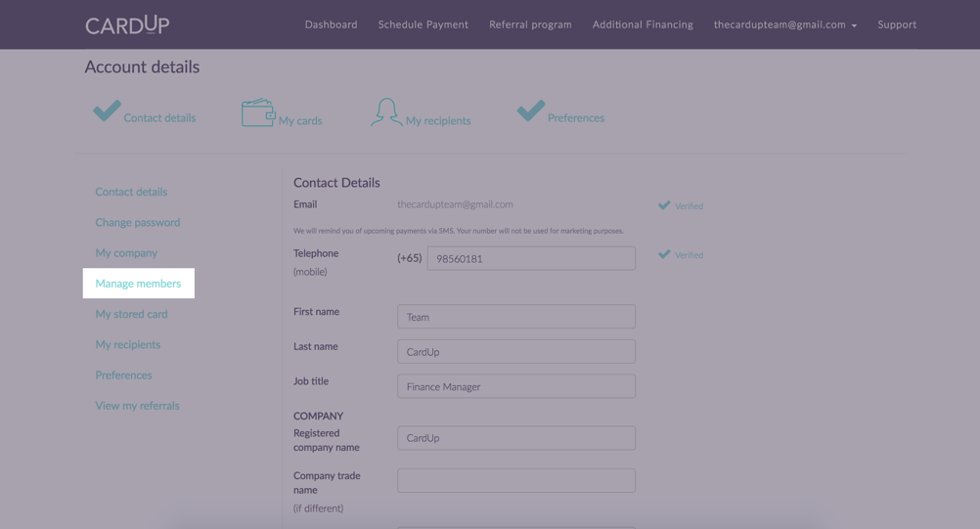Click the CardUp logo
This screenshot has width=980, height=529.
tap(127, 24)
